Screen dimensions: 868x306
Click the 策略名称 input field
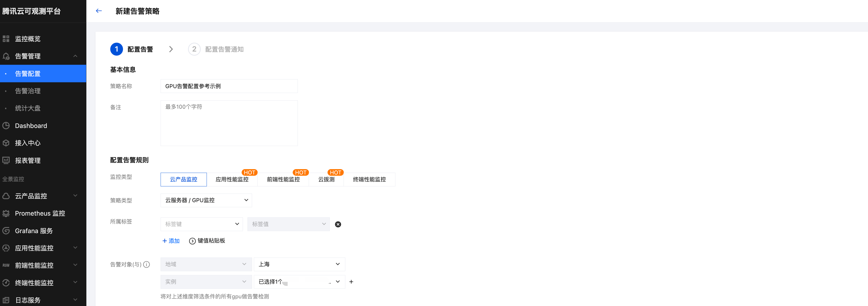[x=229, y=86]
